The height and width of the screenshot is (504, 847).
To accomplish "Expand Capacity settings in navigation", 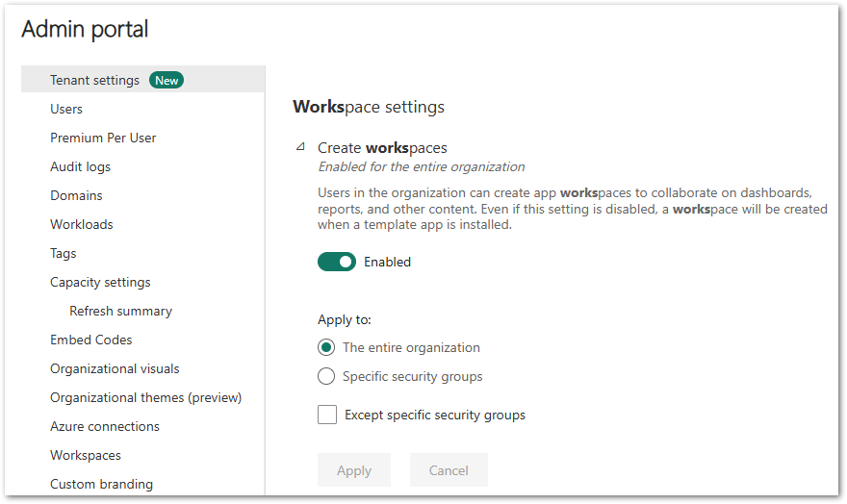I will click(100, 282).
